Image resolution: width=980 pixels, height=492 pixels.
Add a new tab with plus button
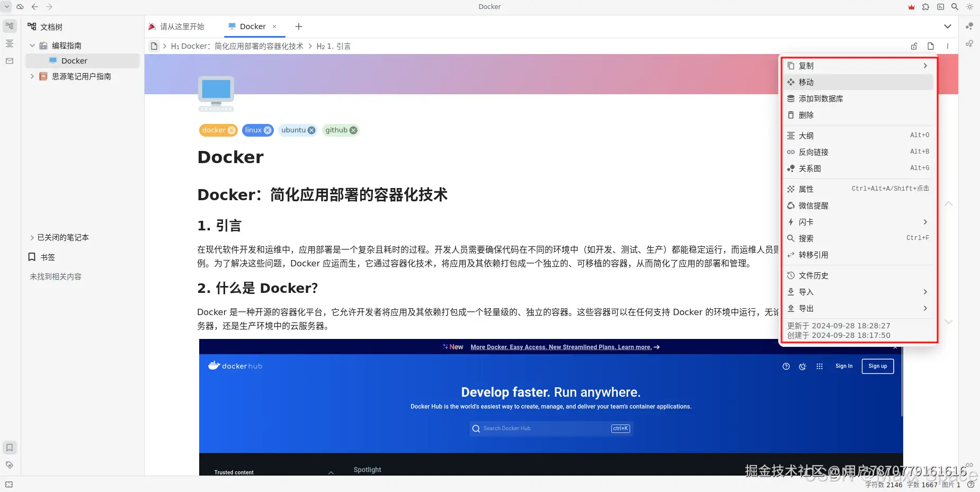pos(299,26)
